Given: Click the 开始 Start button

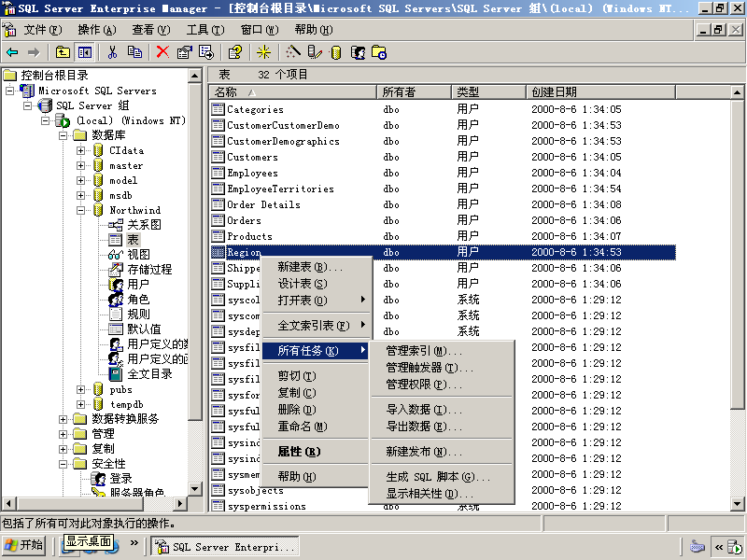Looking at the screenshot, I should click(x=24, y=545).
